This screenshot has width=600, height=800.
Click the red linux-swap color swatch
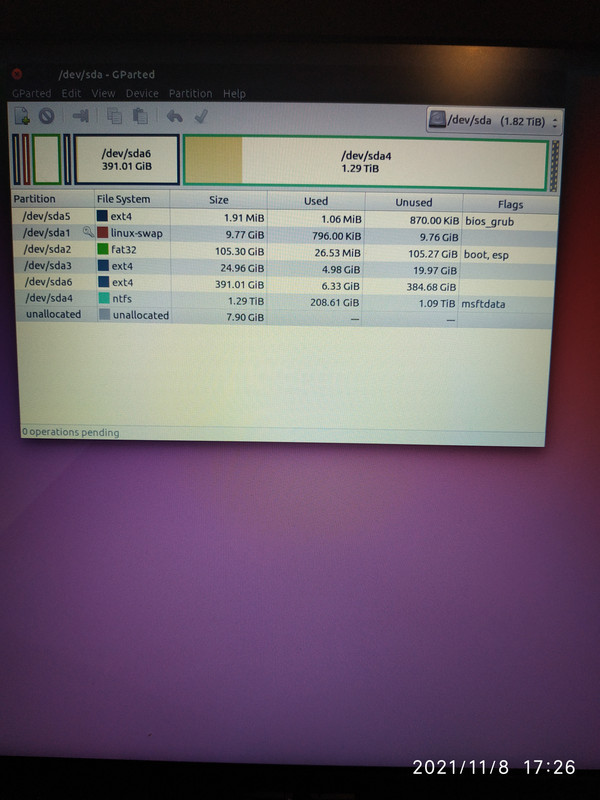click(103, 233)
